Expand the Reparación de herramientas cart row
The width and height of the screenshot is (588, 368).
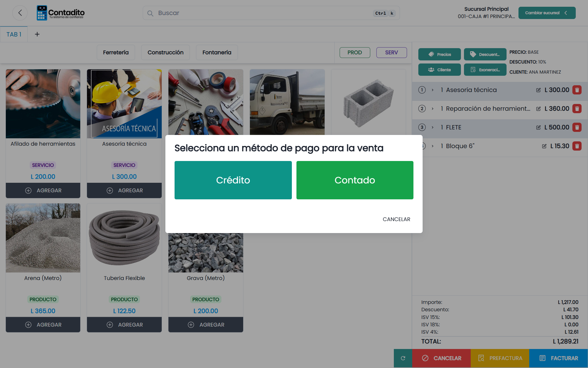(432, 109)
